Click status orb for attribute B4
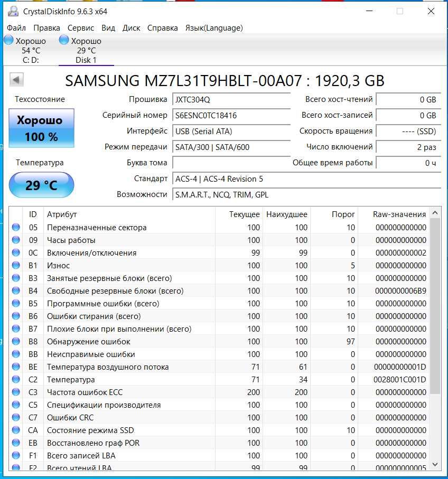Screen dimensions: 448x479 [x=16, y=291]
